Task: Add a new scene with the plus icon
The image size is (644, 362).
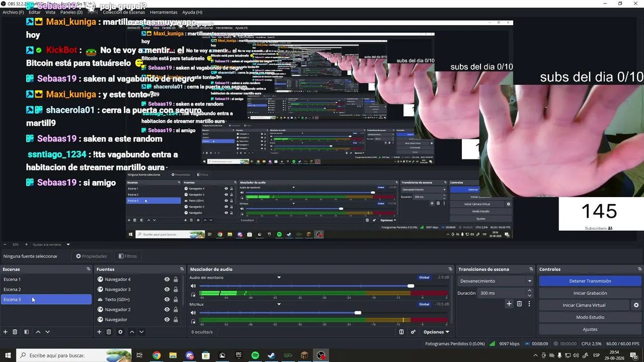Action: [6, 332]
